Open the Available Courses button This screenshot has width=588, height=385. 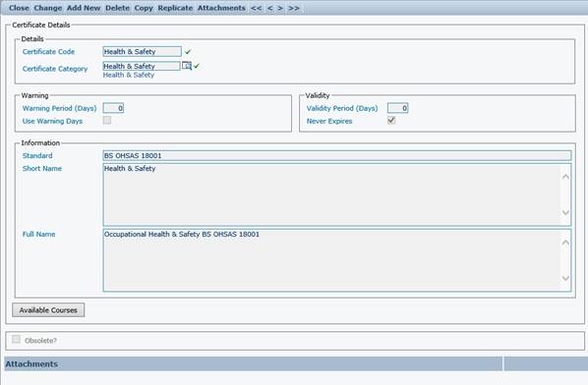pyautogui.click(x=48, y=310)
